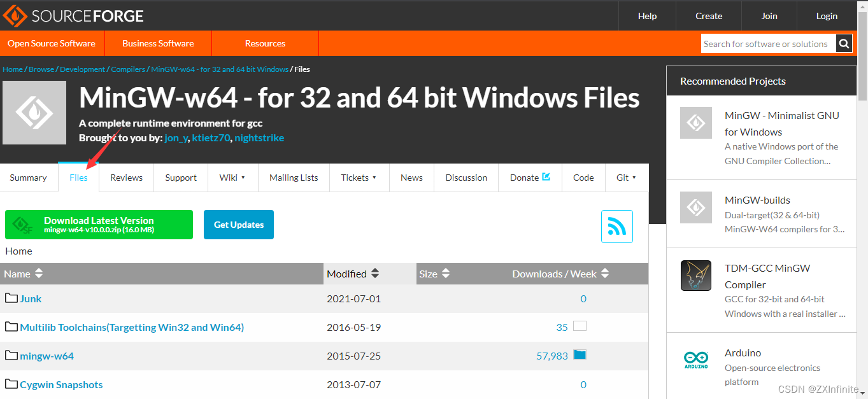Click the search magnifier icon
Screen dimensions: 868x399
[844, 44]
